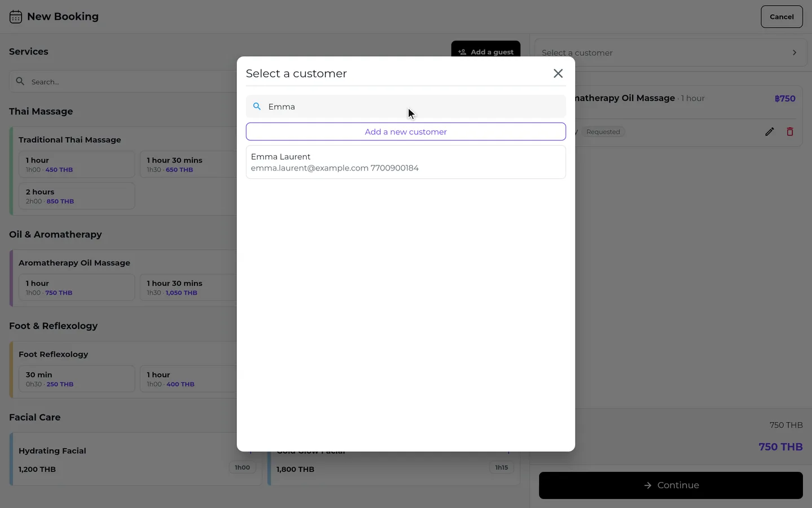Add a new customer
812x508 pixels.
406,132
